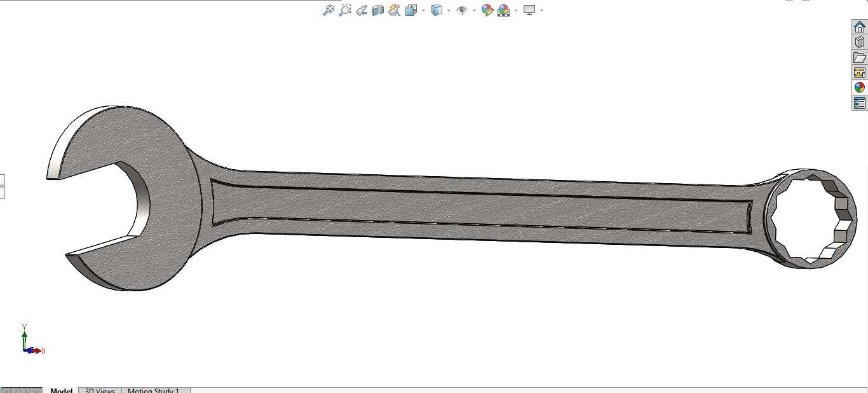This screenshot has height=393, width=868.
Task: Open SOLIDWORKS Resources home tab in task pane
Action: [x=860, y=27]
